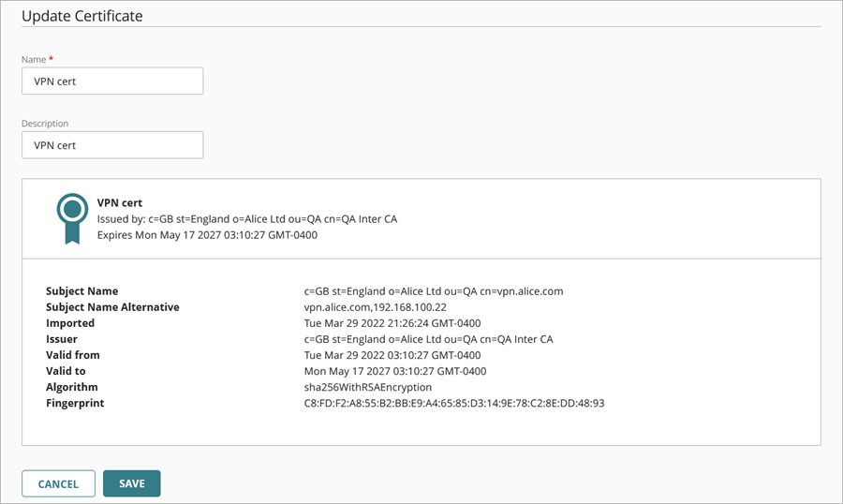This screenshot has height=504, width=843.
Task: Click the certificate ribbon badge icon
Action: pyautogui.click(x=71, y=217)
